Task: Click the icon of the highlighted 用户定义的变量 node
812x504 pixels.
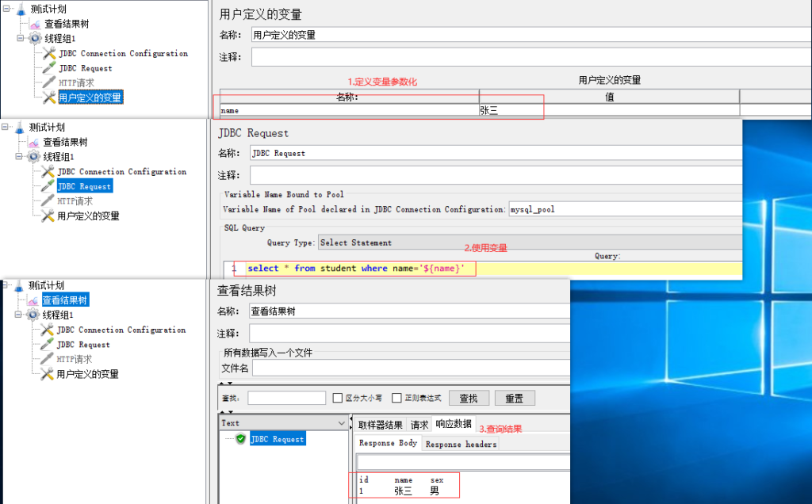Action: (48, 97)
